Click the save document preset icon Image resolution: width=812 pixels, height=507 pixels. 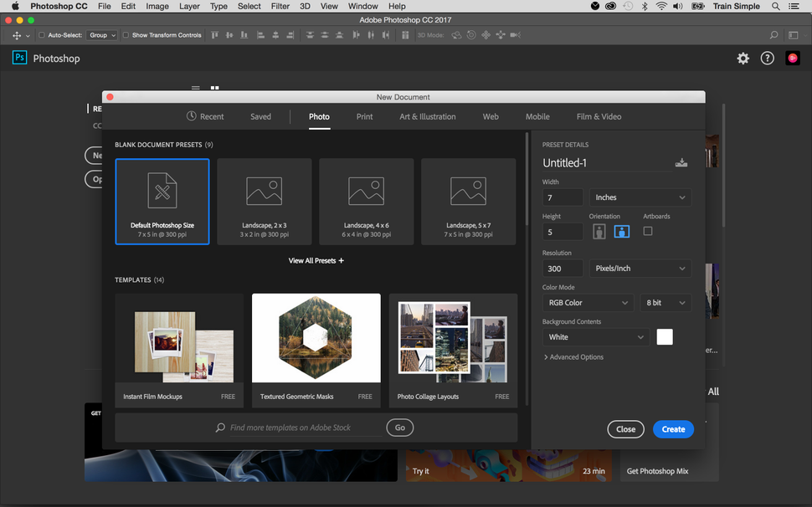click(681, 162)
